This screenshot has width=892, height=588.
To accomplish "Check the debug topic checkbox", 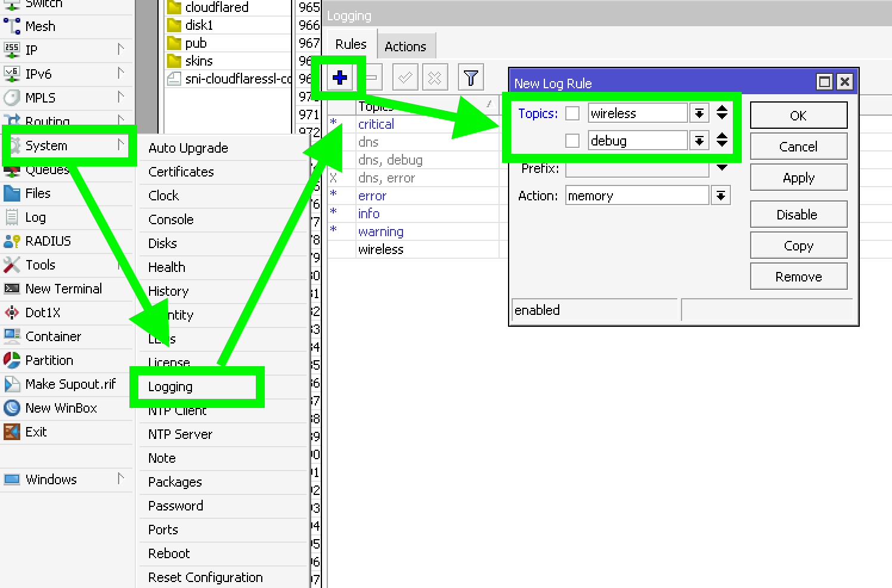I will (x=572, y=140).
